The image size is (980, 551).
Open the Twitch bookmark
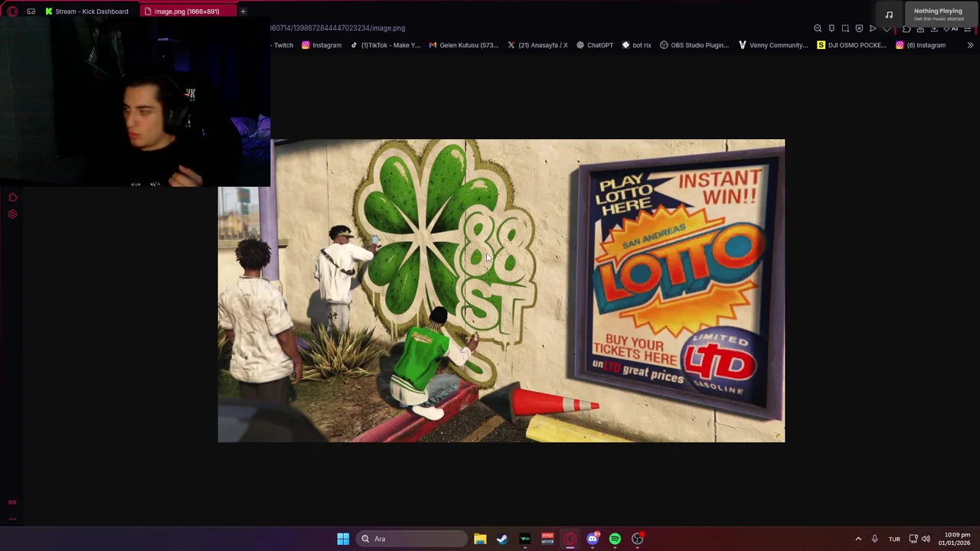click(x=282, y=45)
